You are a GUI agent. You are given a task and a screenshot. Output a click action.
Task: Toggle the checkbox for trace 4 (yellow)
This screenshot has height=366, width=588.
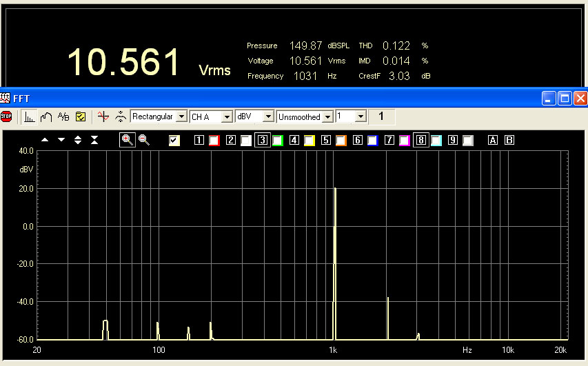click(x=310, y=141)
